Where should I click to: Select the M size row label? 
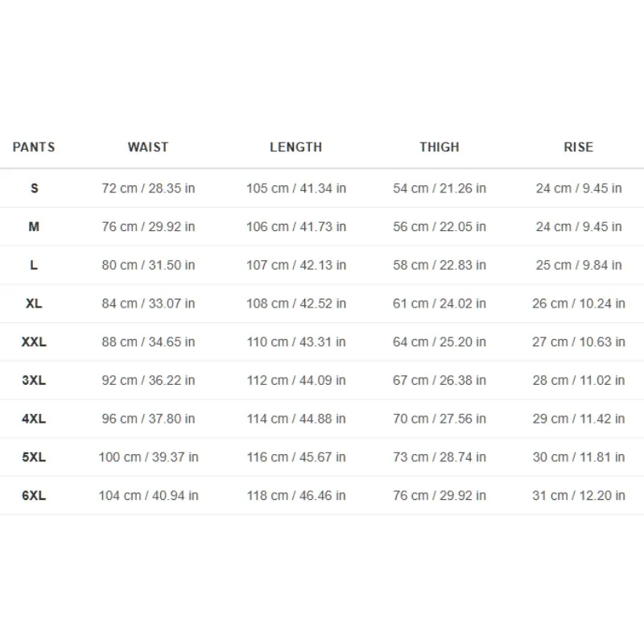(x=34, y=227)
